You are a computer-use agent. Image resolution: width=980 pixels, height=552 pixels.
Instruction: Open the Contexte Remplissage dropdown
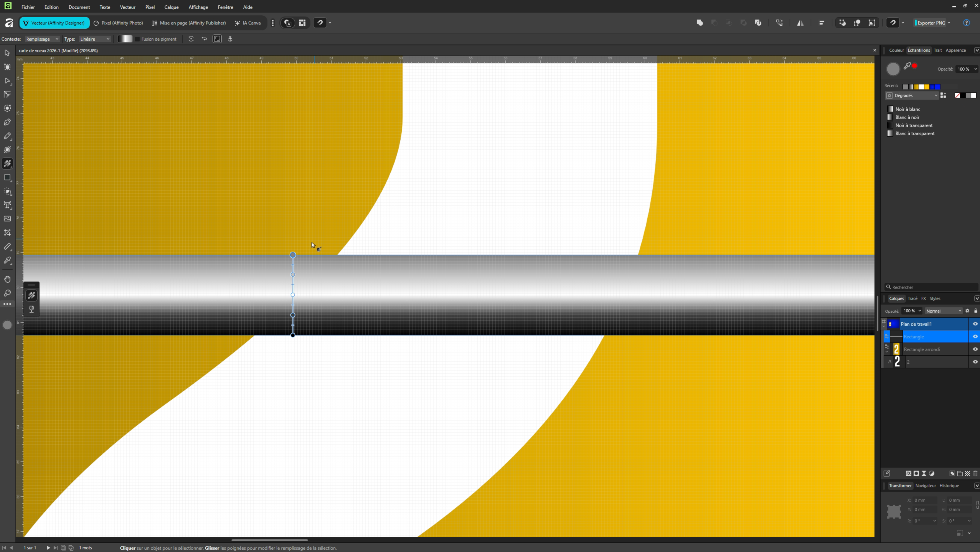[42, 39]
